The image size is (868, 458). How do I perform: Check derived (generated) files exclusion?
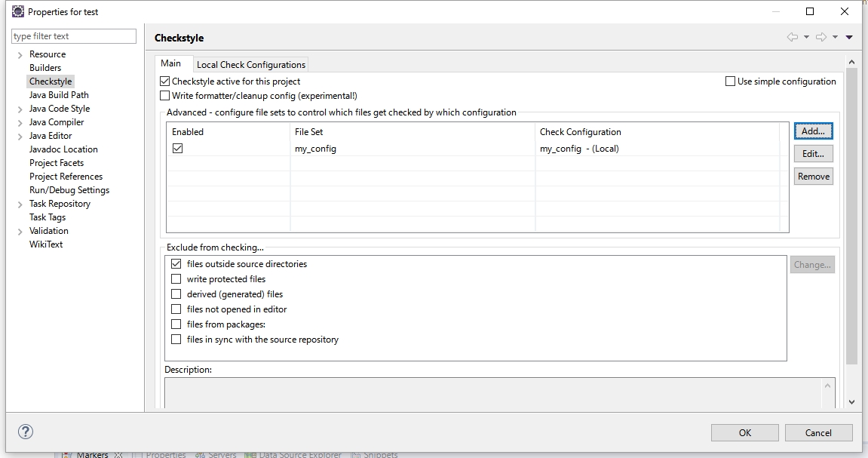[176, 294]
